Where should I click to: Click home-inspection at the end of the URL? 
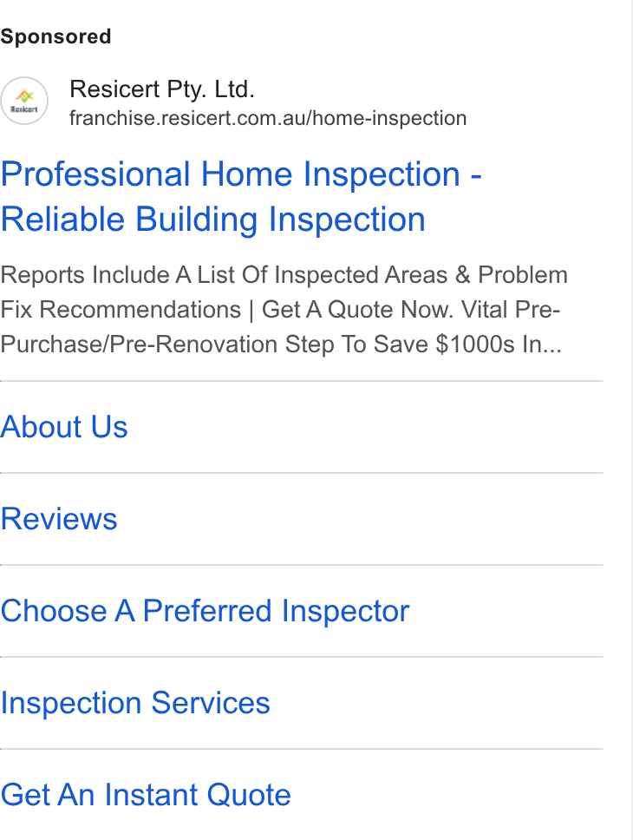click(390, 118)
